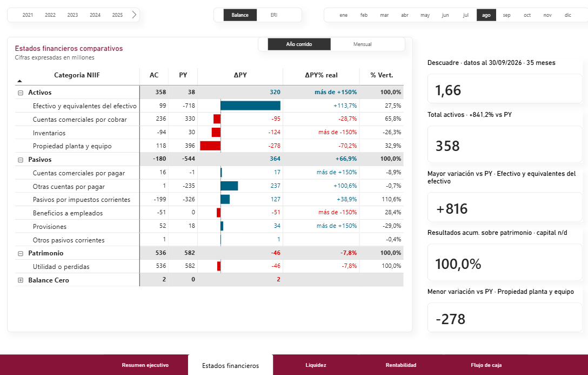Click the sort arrow under Categoria NIIF
Screen dimensions: 588x375
(x=19, y=81)
